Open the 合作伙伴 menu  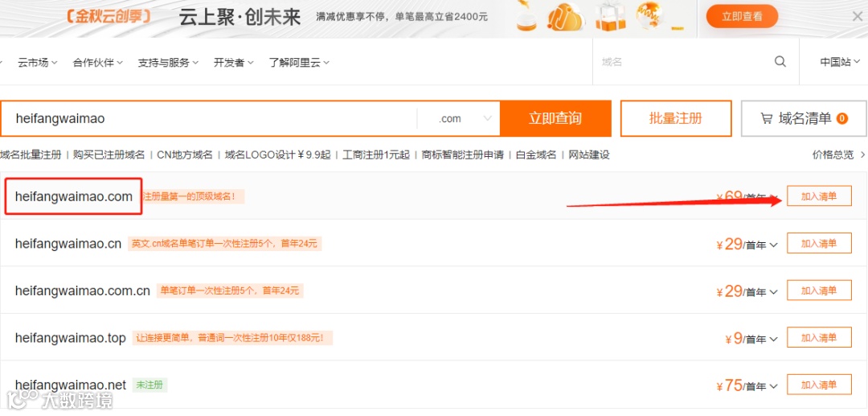click(97, 63)
